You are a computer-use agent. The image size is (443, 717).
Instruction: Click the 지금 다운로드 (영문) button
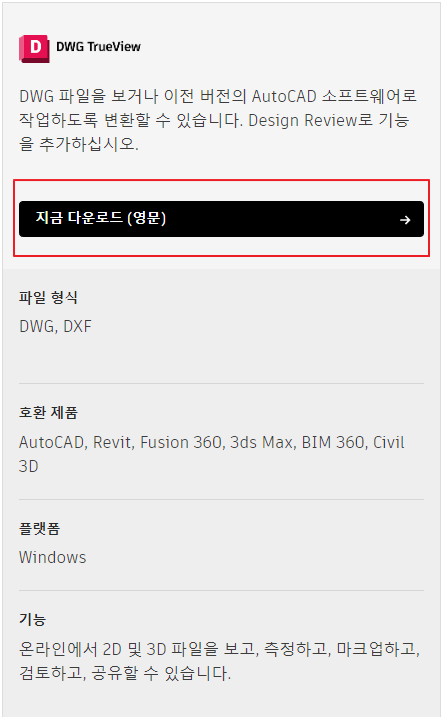pos(221,219)
